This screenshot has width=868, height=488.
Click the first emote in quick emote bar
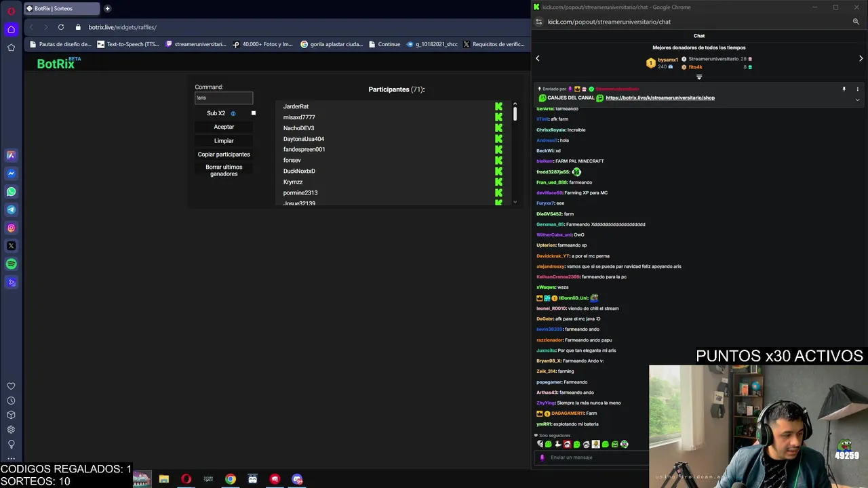[540, 445]
